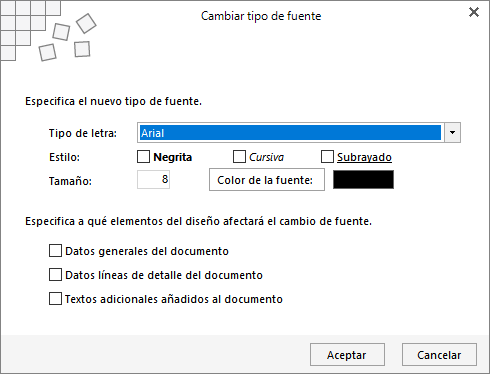Open the Tipo de letra dropdown arrow
The height and width of the screenshot is (374, 490).
click(x=452, y=133)
